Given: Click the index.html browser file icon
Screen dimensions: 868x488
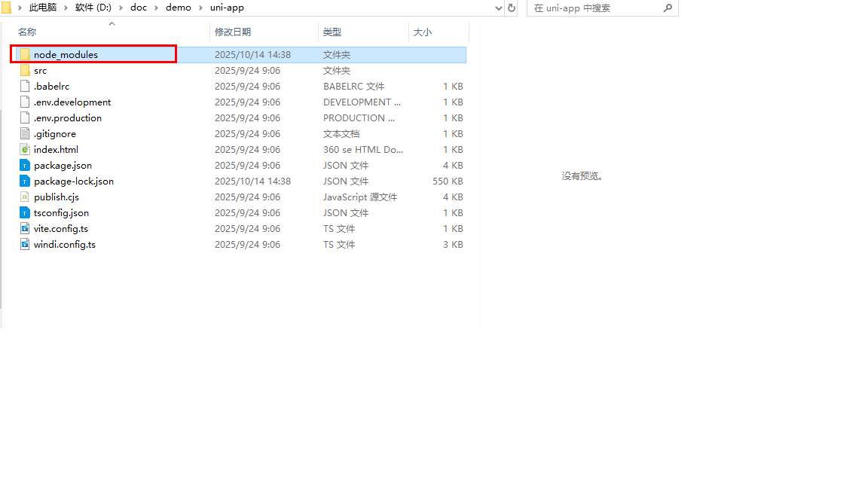Looking at the screenshot, I should point(25,150).
